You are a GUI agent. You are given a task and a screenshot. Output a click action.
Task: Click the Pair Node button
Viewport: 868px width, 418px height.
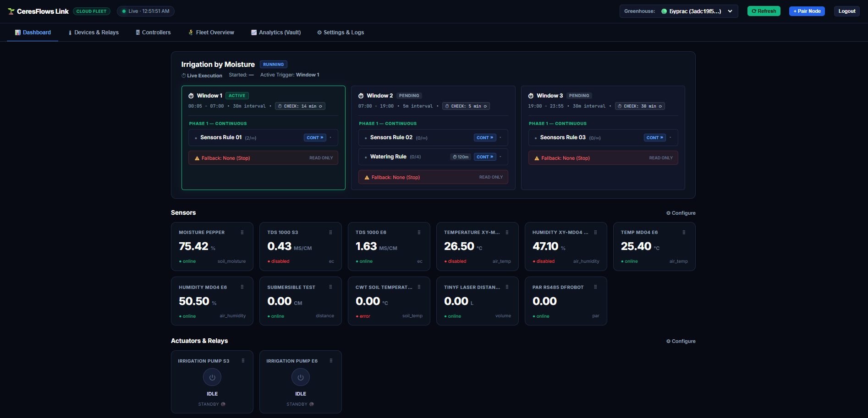(807, 11)
